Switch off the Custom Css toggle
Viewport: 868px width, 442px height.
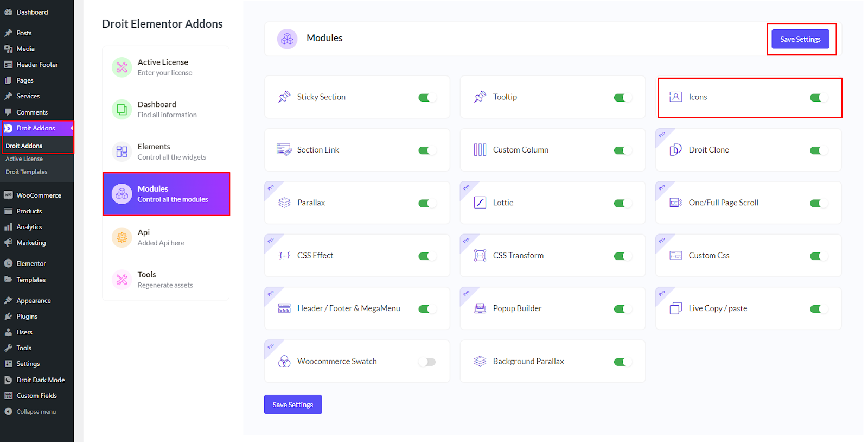(819, 256)
